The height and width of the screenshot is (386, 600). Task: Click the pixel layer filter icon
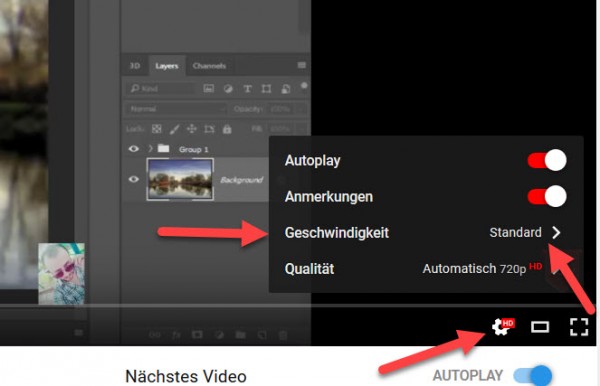pos(209,89)
